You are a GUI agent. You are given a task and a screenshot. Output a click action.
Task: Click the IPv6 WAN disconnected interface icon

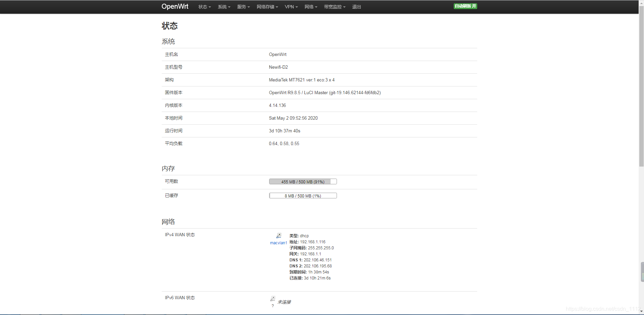point(273,299)
